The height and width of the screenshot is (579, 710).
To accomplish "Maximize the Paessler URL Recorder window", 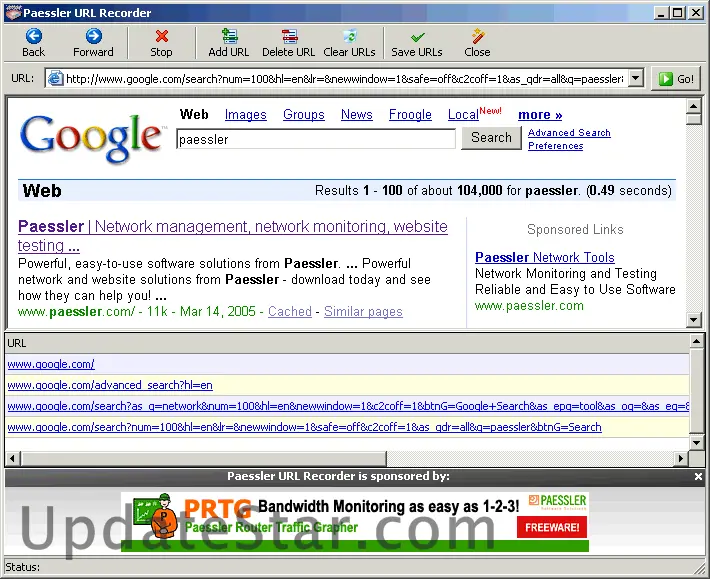I will pyautogui.click(x=678, y=13).
